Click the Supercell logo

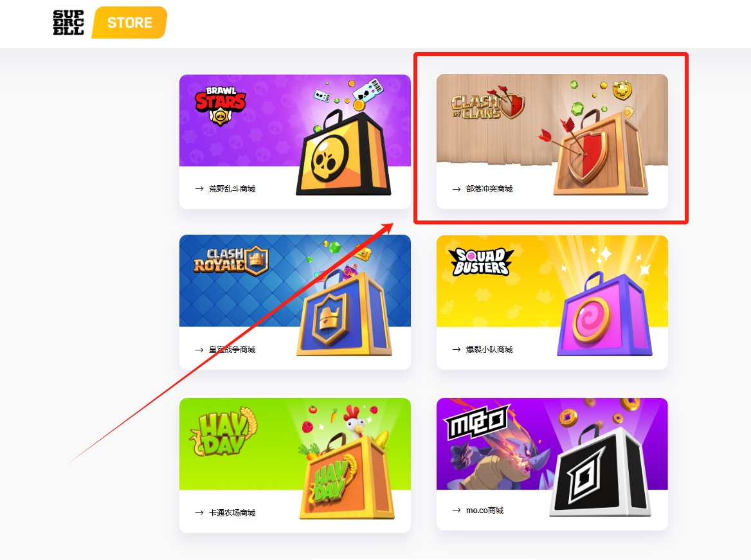pyautogui.click(x=69, y=23)
